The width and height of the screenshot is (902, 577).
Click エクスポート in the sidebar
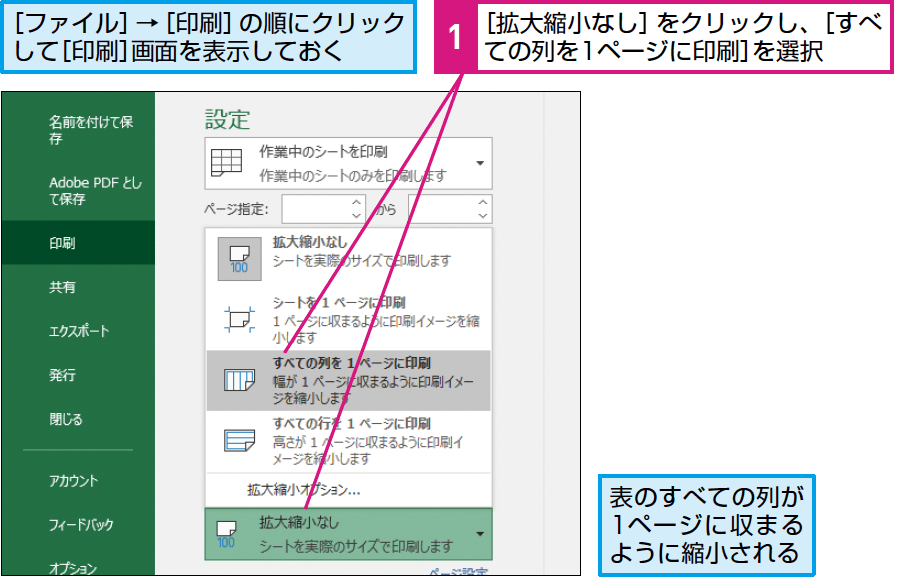click(x=79, y=331)
